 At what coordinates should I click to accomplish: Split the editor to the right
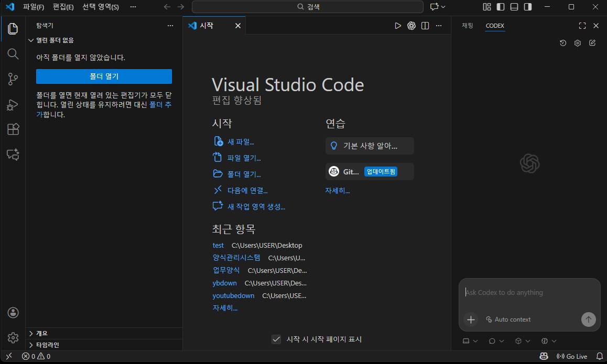[425, 26]
